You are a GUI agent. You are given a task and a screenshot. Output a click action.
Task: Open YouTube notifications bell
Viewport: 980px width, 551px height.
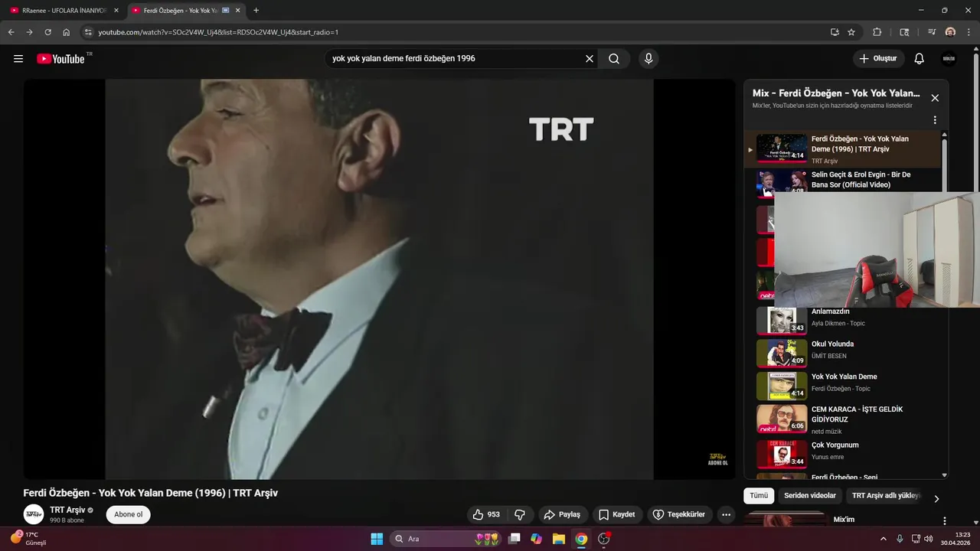(x=920, y=59)
